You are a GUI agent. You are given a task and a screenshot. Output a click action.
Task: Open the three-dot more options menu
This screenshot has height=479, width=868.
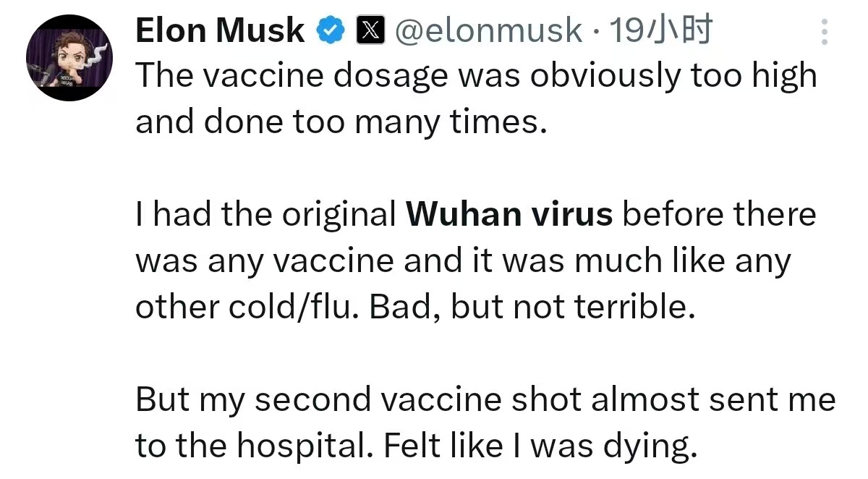[825, 33]
